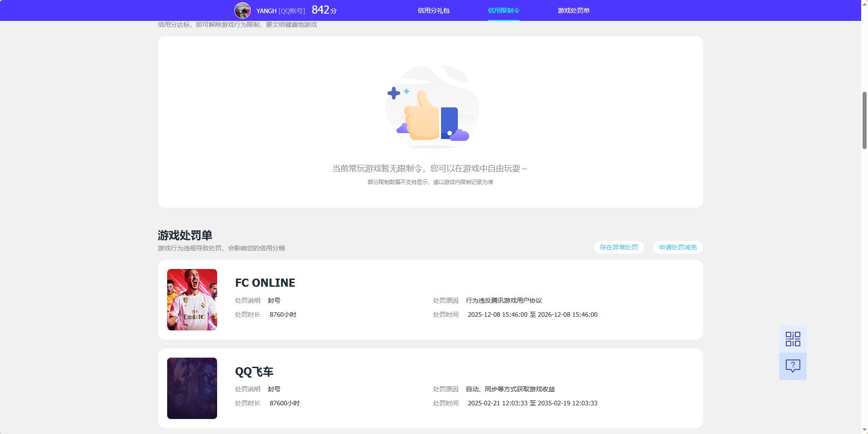
Task: Open the QQ飞车 game cover thumbnail
Action: click(x=192, y=388)
